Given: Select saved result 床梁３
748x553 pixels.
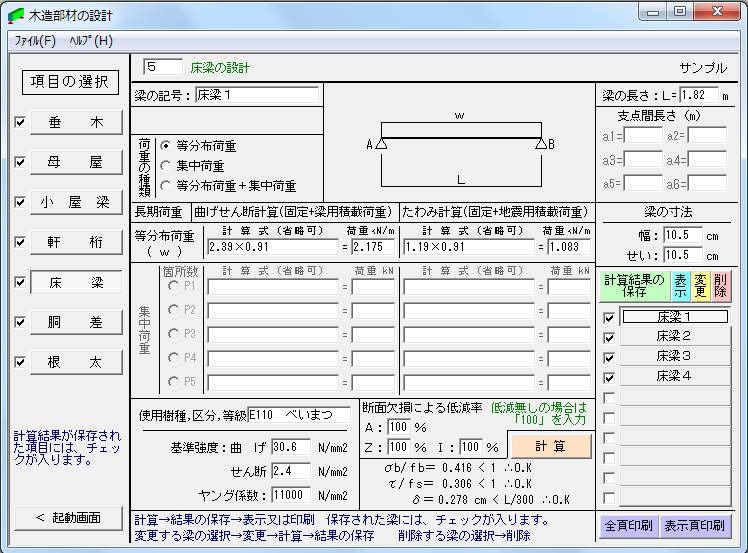Looking at the screenshot, I should pyautogui.click(x=674, y=356).
